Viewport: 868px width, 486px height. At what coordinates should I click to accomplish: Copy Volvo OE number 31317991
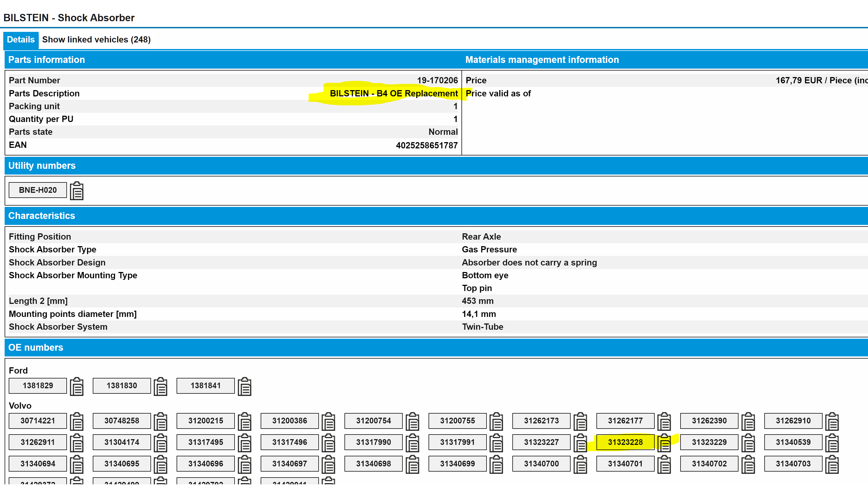pyautogui.click(x=496, y=443)
